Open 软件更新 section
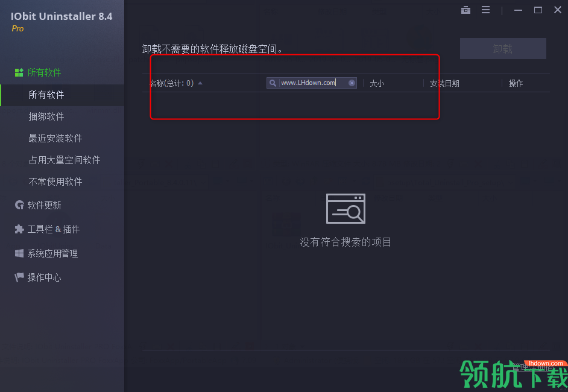The width and height of the screenshot is (568, 392). [x=44, y=206]
